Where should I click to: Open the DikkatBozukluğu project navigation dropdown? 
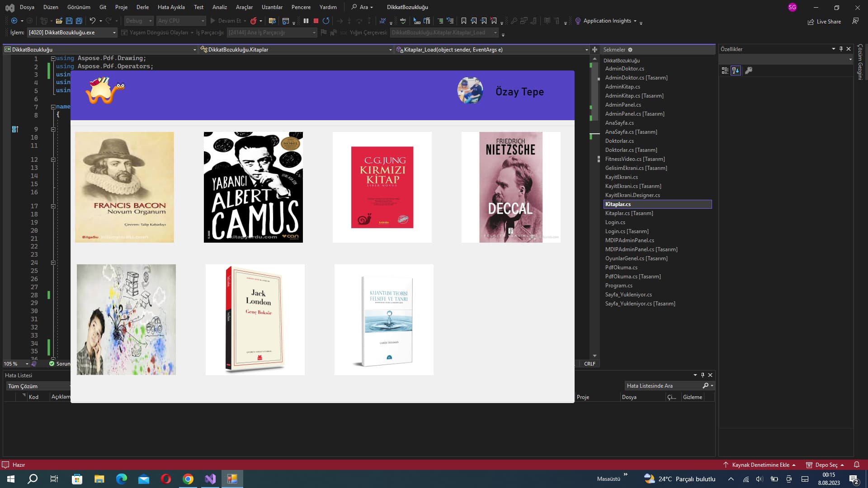click(100, 50)
